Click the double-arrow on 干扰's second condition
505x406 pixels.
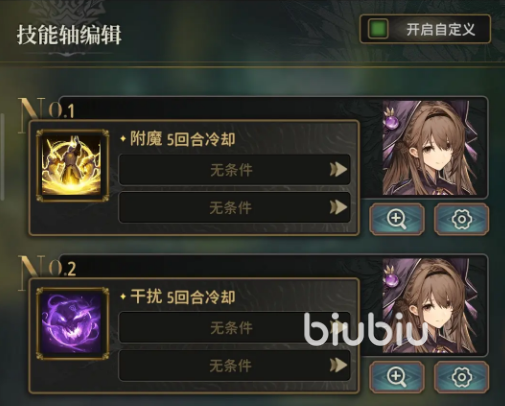[338, 365]
